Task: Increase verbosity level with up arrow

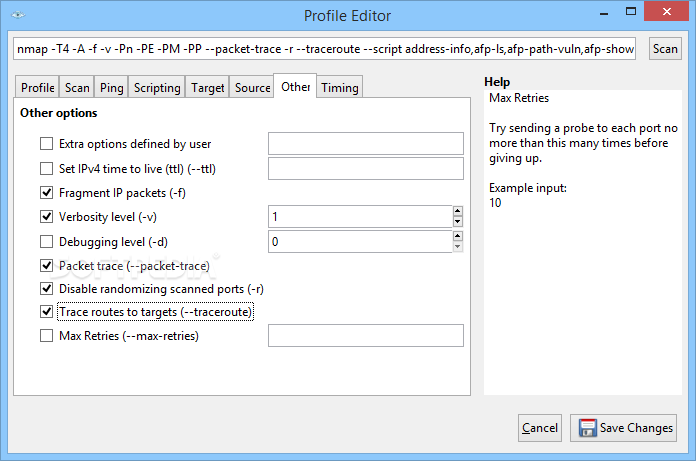Action: 458,211
